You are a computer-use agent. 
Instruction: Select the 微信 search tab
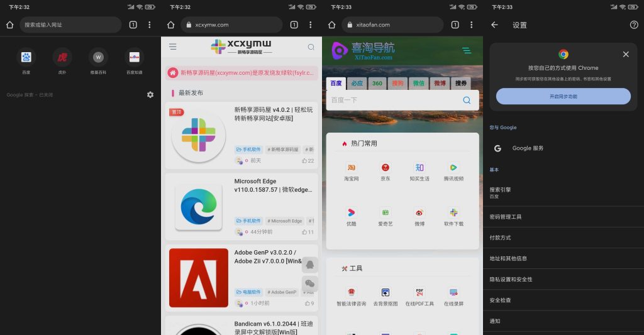pos(418,84)
